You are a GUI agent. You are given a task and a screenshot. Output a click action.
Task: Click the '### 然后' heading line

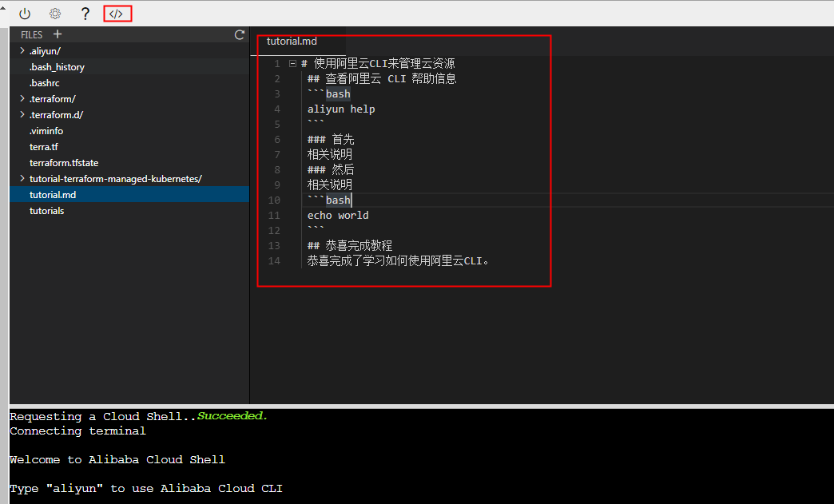331,169
